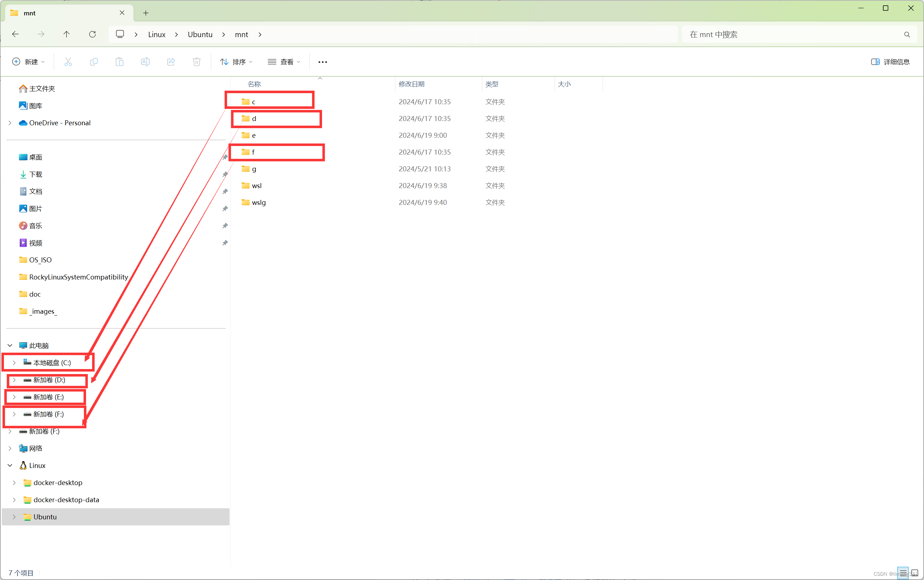Select the wslg folder in list
The width and height of the screenshot is (924, 580).
point(258,202)
